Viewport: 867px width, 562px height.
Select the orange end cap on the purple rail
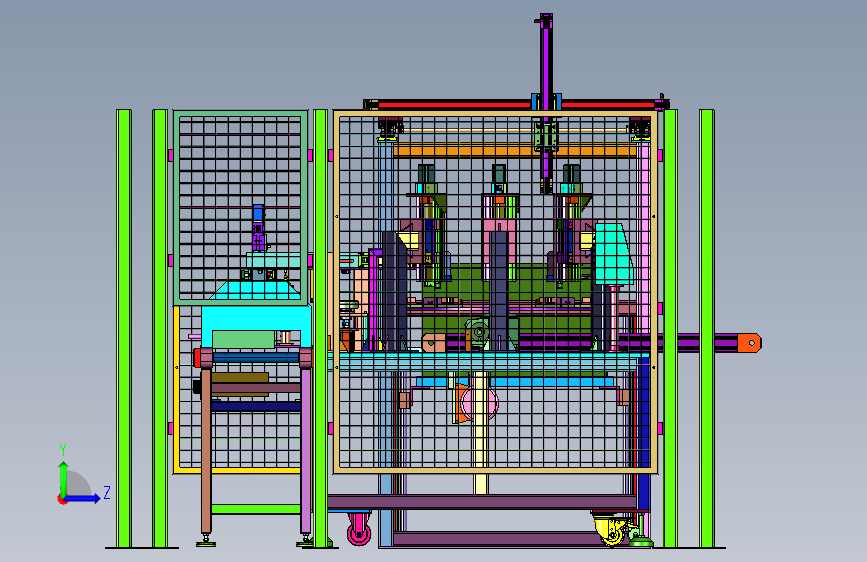pyautogui.click(x=749, y=343)
